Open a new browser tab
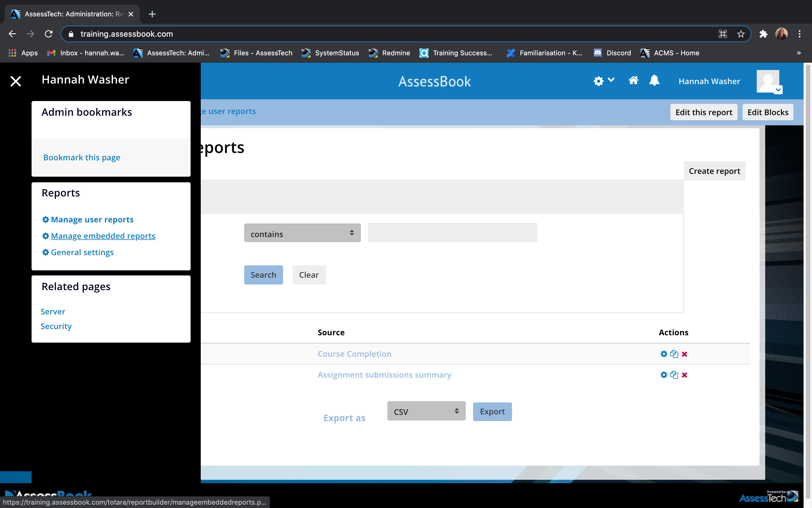Image resolution: width=812 pixels, height=508 pixels. point(152,14)
